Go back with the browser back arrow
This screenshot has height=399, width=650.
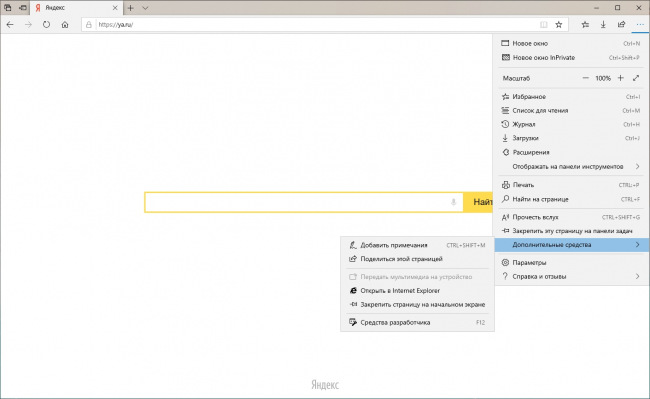point(10,25)
